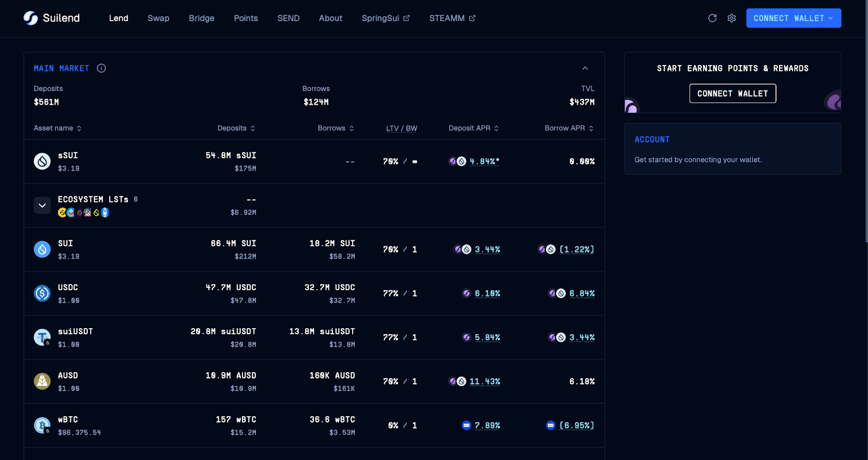Click the wBTC token icon

click(x=42, y=425)
